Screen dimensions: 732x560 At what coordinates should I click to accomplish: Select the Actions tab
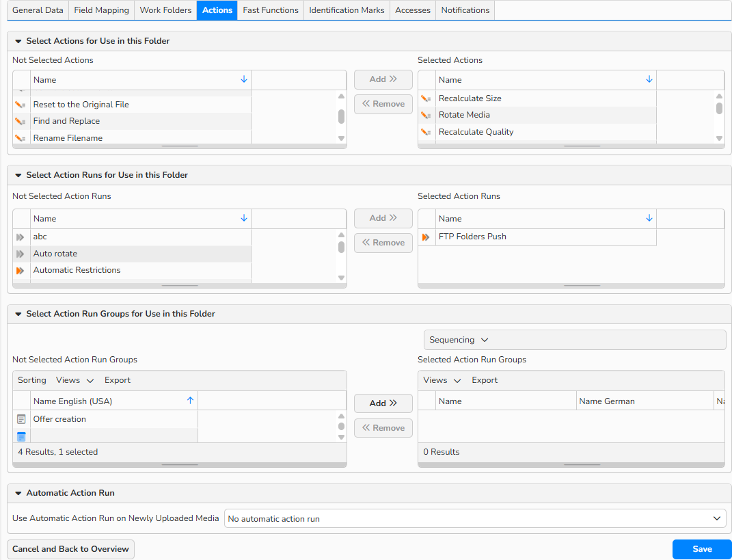[217, 10]
